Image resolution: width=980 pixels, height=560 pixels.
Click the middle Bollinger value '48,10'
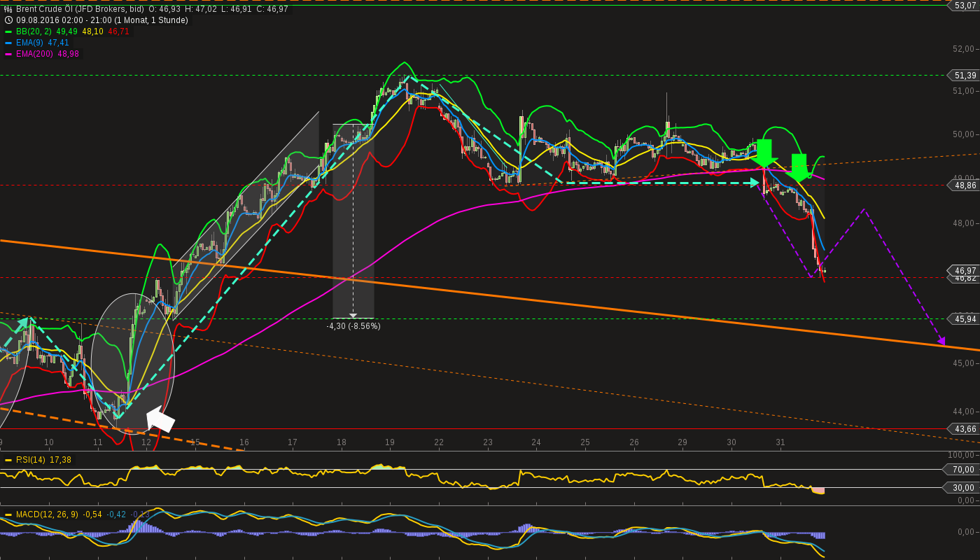93,31
